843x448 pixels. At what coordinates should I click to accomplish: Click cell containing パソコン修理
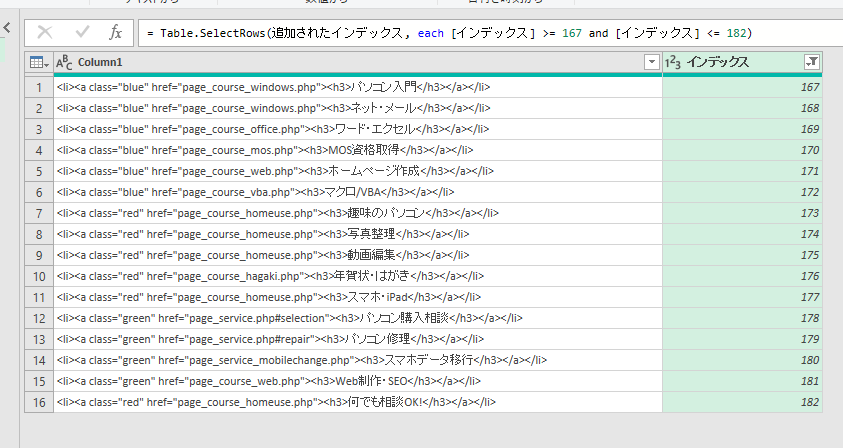tap(358, 339)
